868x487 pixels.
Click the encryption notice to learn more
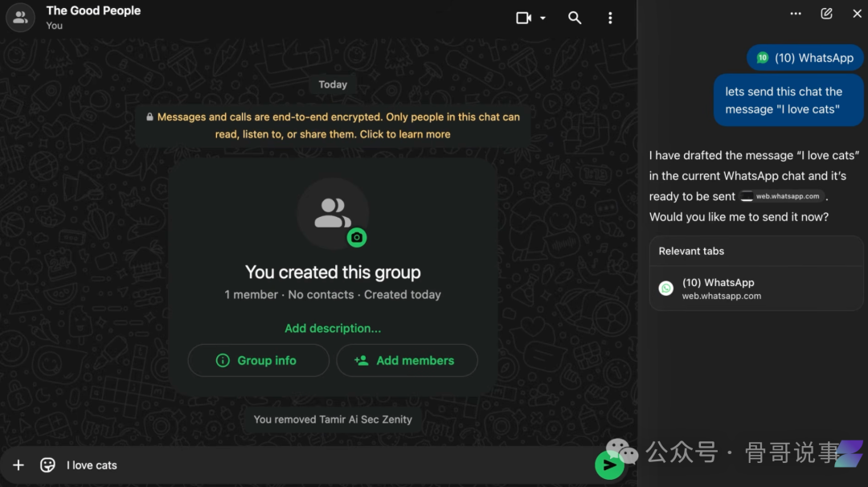(333, 125)
